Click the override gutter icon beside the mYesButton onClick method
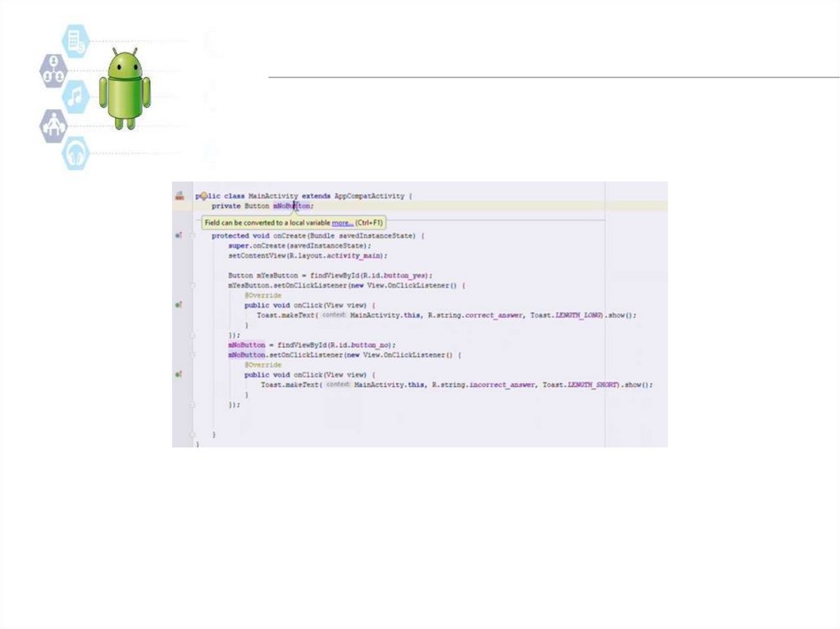The width and height of the screenshot is (840, 629). pos(178,305)
